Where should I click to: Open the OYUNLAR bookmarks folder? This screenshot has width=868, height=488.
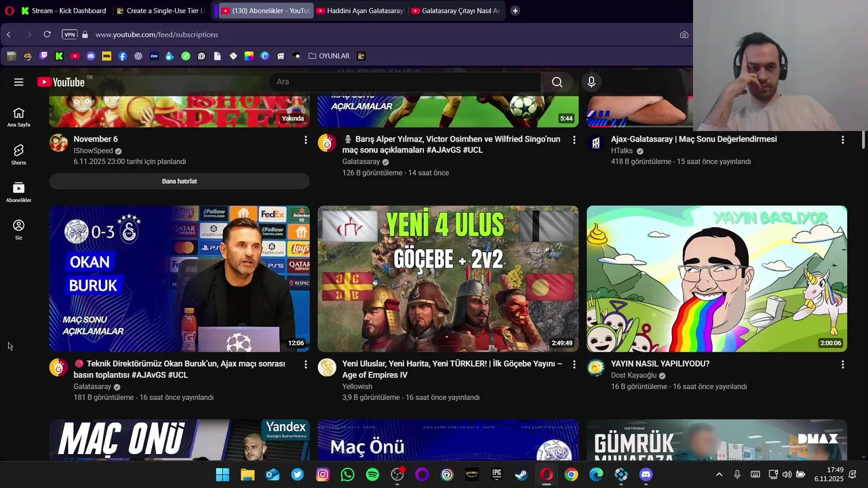click(330, 56)
